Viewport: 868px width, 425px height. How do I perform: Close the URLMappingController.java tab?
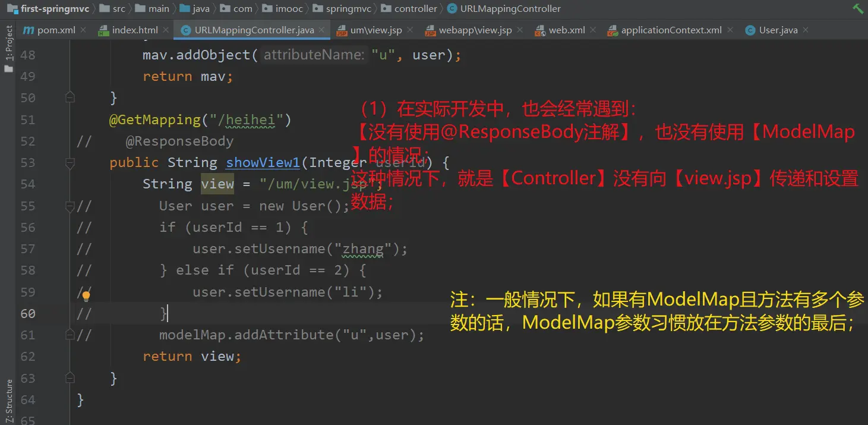coord(323,30)
